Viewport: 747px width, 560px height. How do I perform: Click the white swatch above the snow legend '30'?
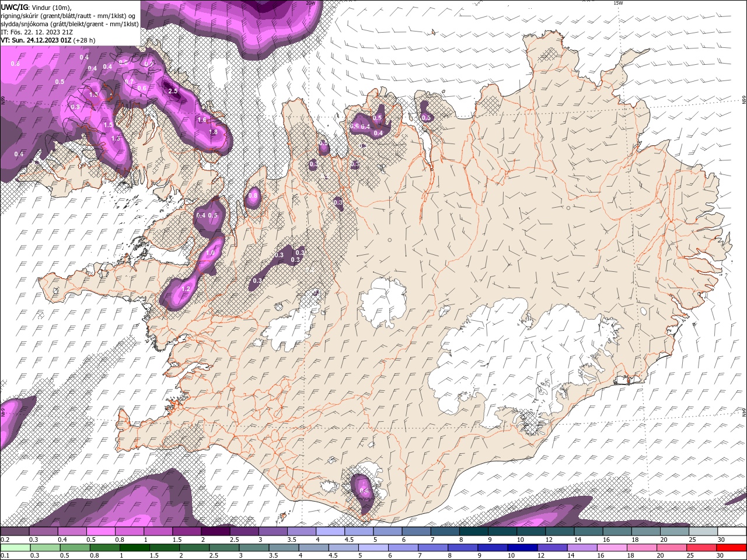[732, 531]
